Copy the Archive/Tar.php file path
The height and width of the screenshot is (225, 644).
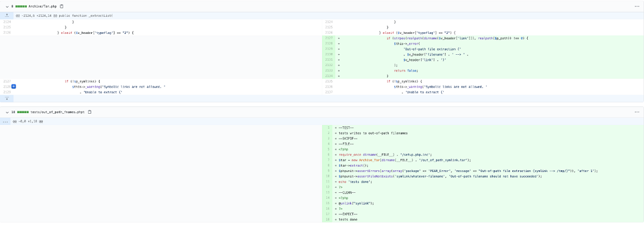point(61,7)
